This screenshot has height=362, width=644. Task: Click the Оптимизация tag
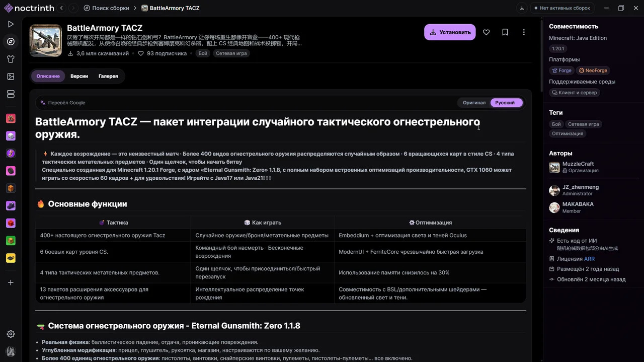pos(567,133)
